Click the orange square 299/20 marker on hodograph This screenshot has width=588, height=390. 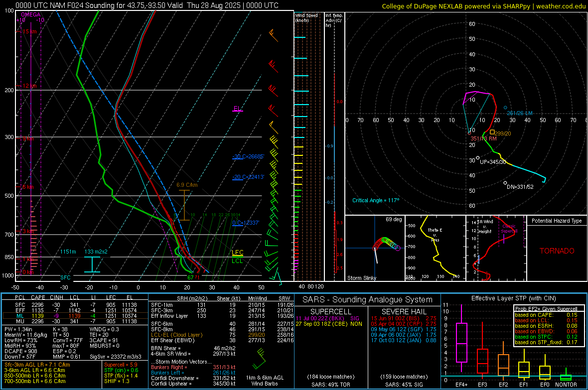pos(492,132)
